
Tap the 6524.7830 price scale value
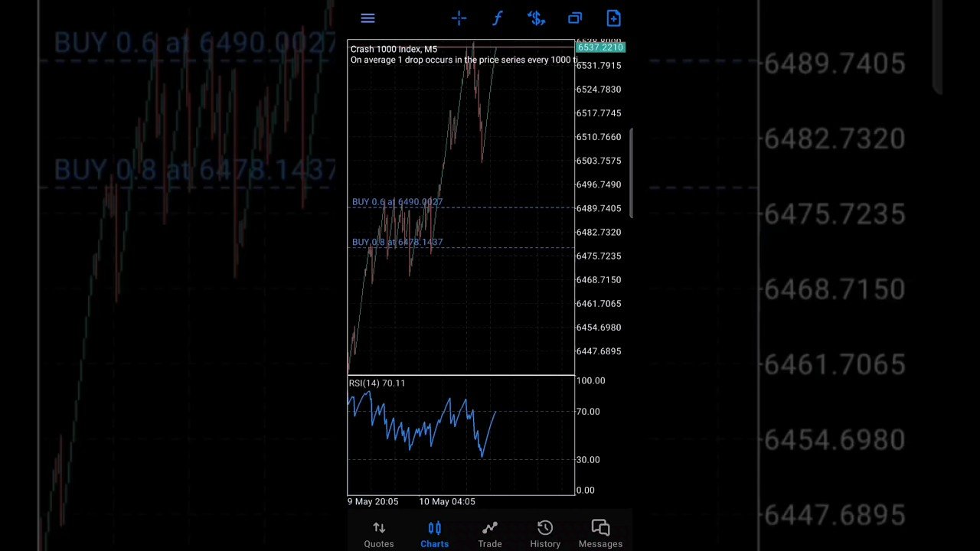(x=599, y=90)
